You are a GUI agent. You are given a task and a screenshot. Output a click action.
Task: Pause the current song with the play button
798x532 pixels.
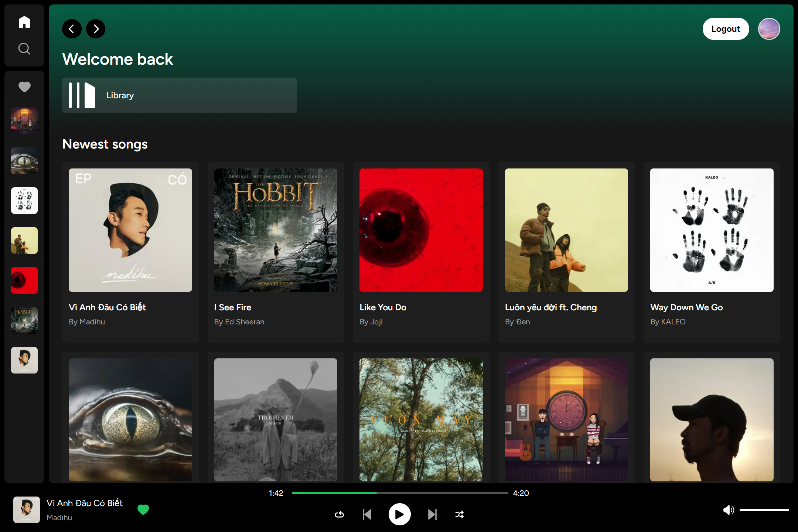point(399,514)
